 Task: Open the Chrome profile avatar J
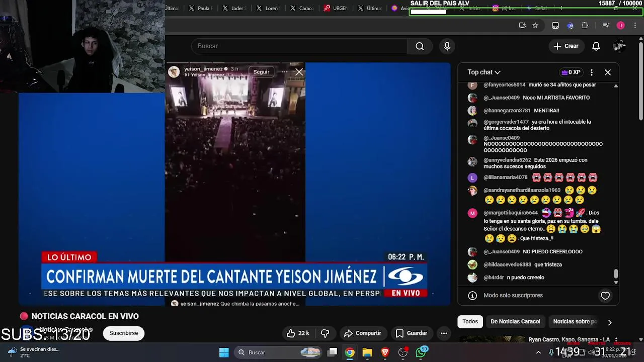point(620,26)
